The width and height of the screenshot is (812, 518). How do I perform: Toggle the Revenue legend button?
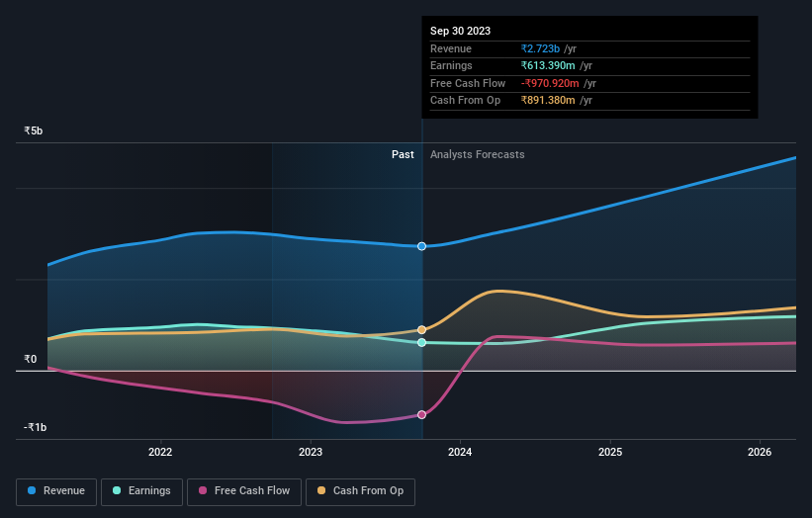[x=56, y=491]
